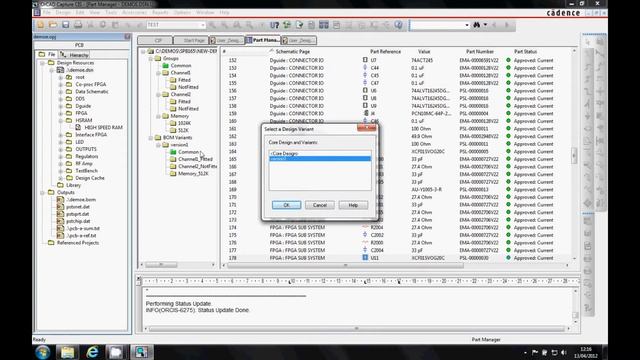Open the TEST combo box in toolbar

176,25
